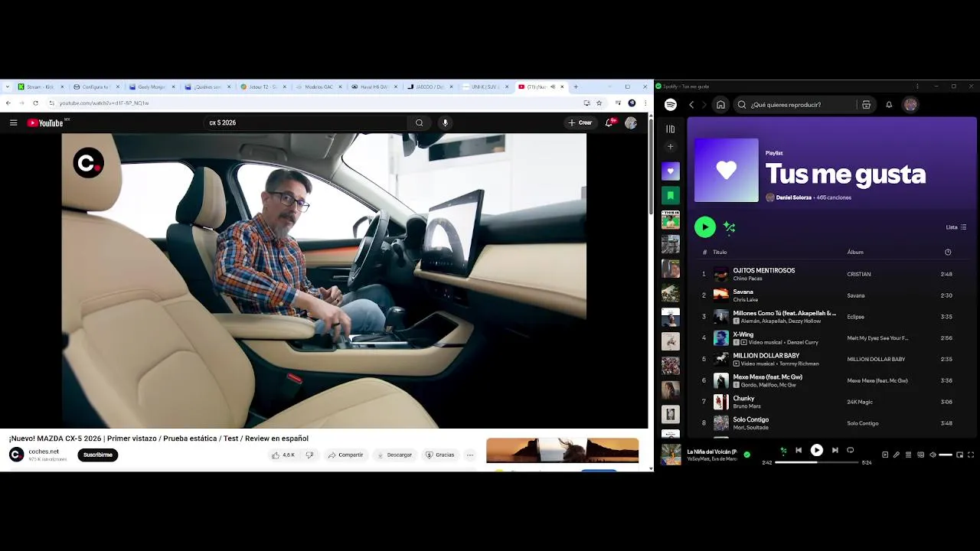
Task: Toggle repeat in the Spotify player bar
Action: pyautogui.click(x=850, y=451)
